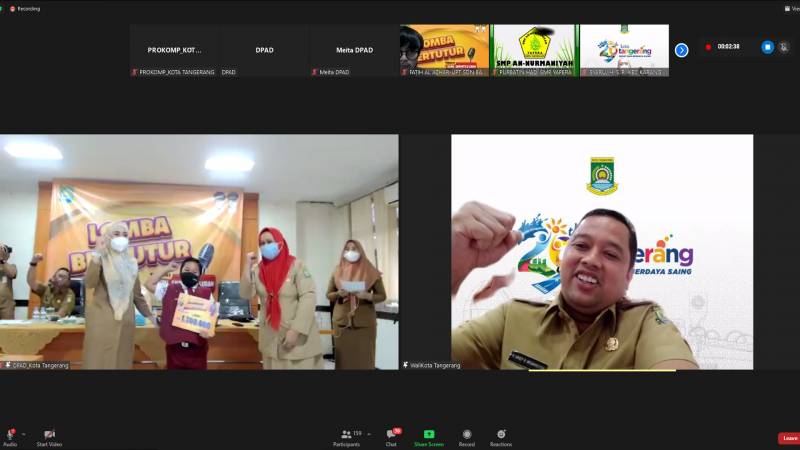Open the Chat panel

[391, 435]
